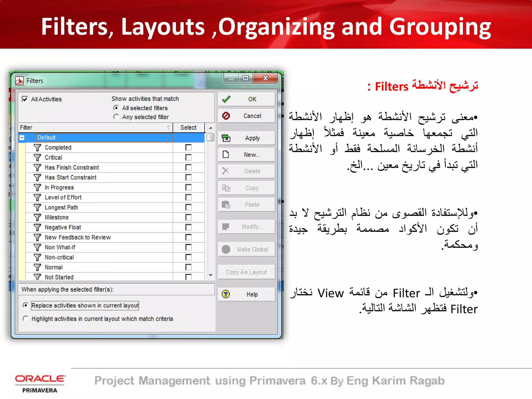This screenshot has height=399, width=532.
Task: Click the Copy As Layout button
Action: [247, 272]
